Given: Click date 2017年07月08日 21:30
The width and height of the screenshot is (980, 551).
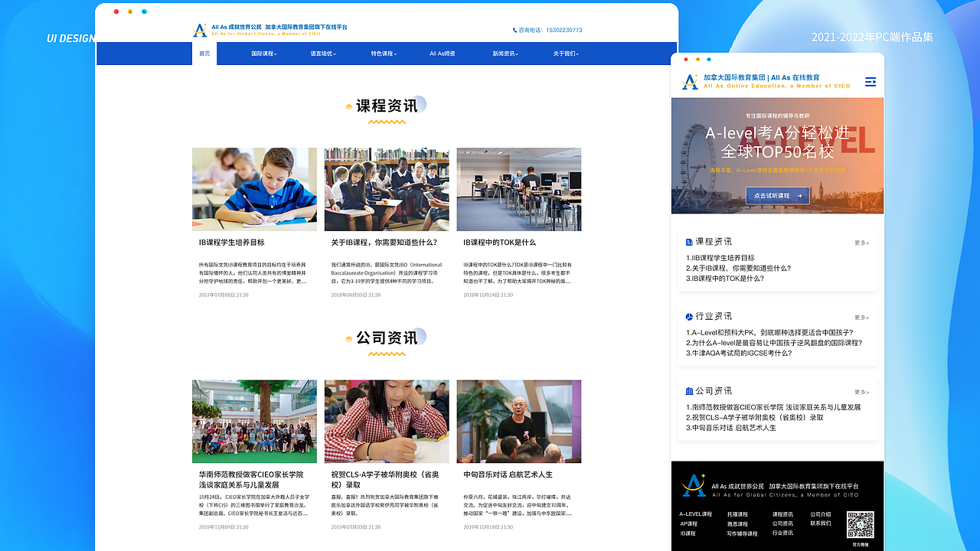Looking at the screenshot, I should pyautogui.click(x=224, y=295).
